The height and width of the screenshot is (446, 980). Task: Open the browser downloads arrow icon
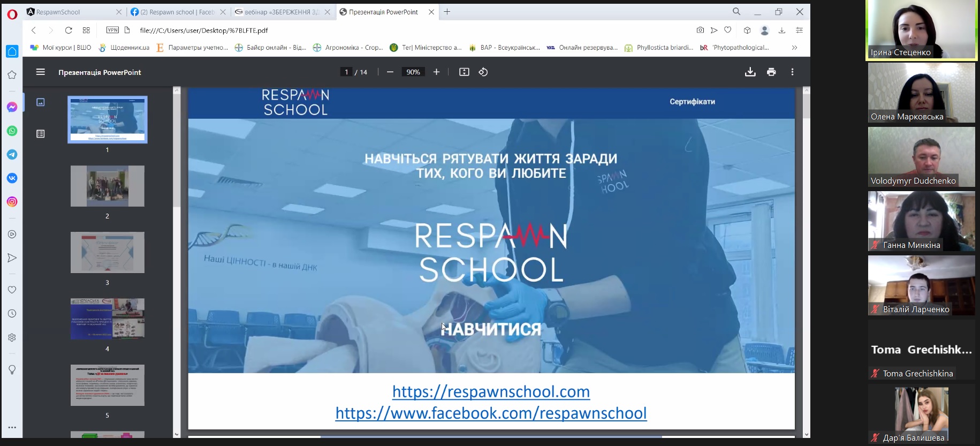(782, 31)
